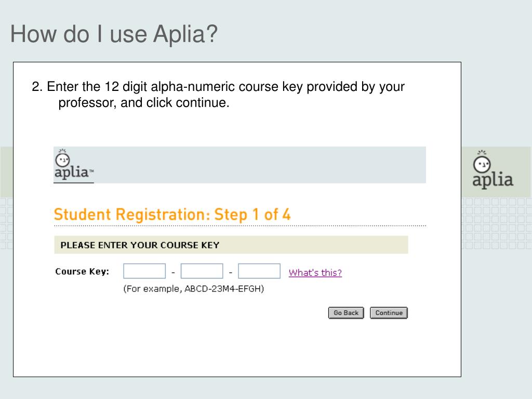Viewport: 532px width, 399px height.
Task: Click the "Student Registration: Step 1 of 4" heading
Action: point(172,215)
